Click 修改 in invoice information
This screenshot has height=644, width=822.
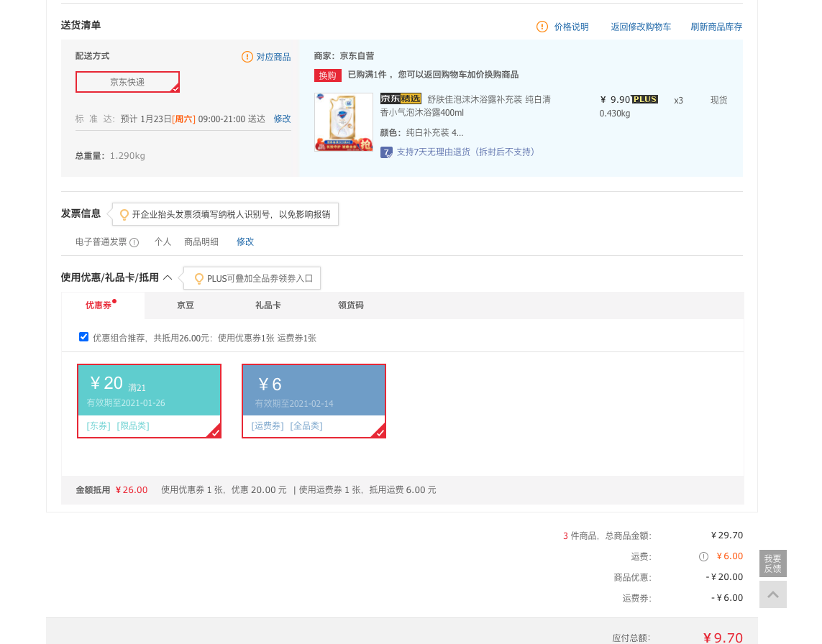tap(245, 241)
